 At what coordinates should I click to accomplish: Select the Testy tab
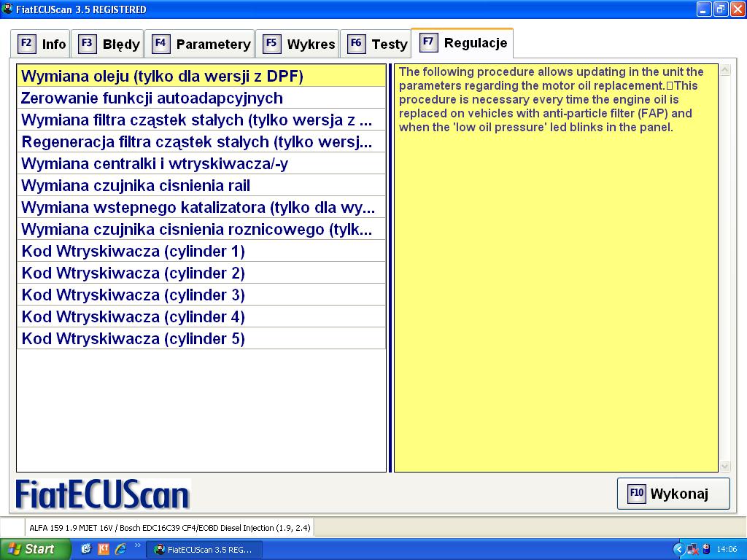coord(376,44)
